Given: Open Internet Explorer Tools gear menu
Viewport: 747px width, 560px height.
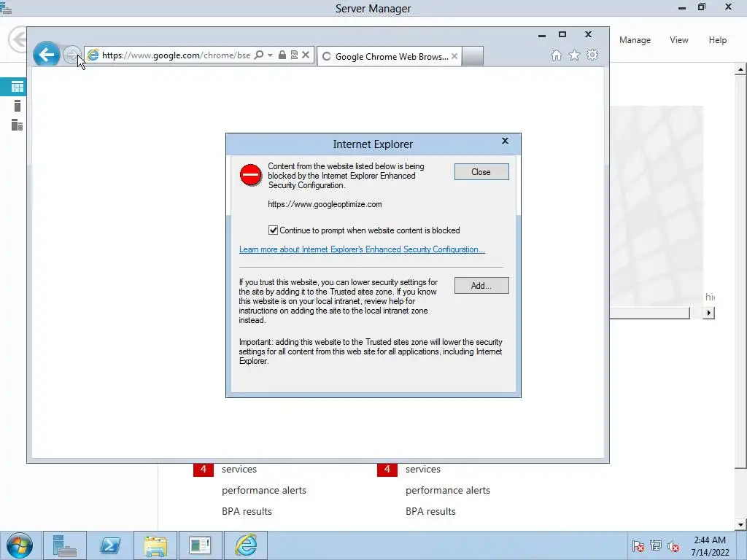Looking at the screenshot, I should coord(592,55).
